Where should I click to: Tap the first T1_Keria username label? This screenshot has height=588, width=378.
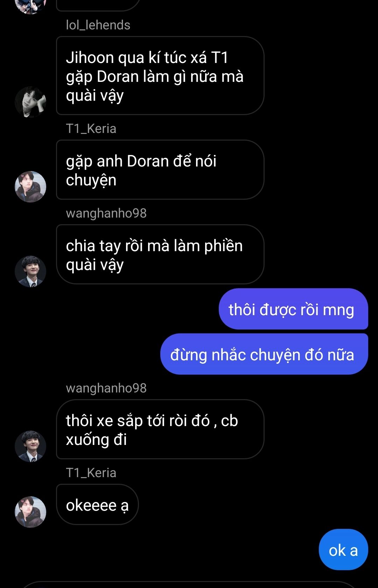click(x=91, y=129)
